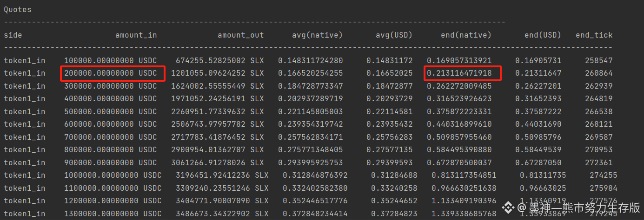Select end_tick value "262939"

pyautogui.click(x=599, y=86)
